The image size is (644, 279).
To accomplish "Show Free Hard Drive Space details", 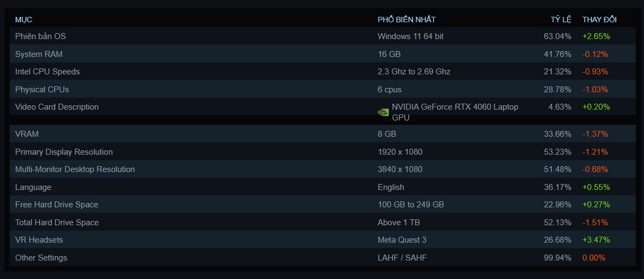I will (x=57, y=205).
